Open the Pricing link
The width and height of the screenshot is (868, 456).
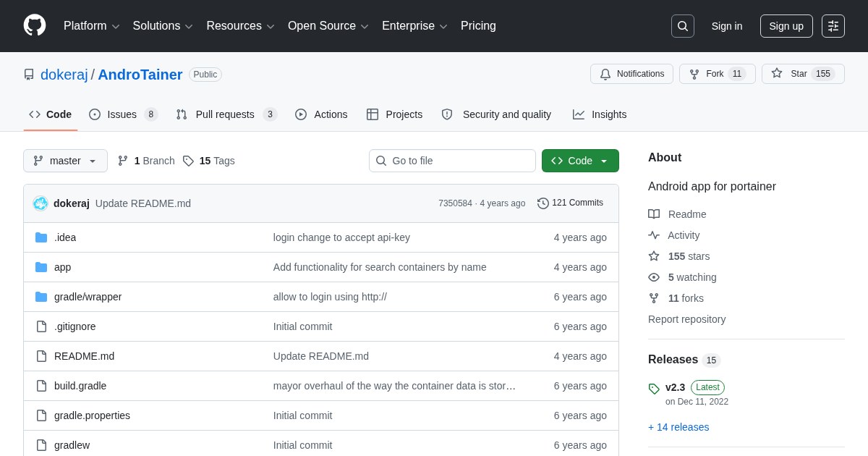(x=478, y=26)
